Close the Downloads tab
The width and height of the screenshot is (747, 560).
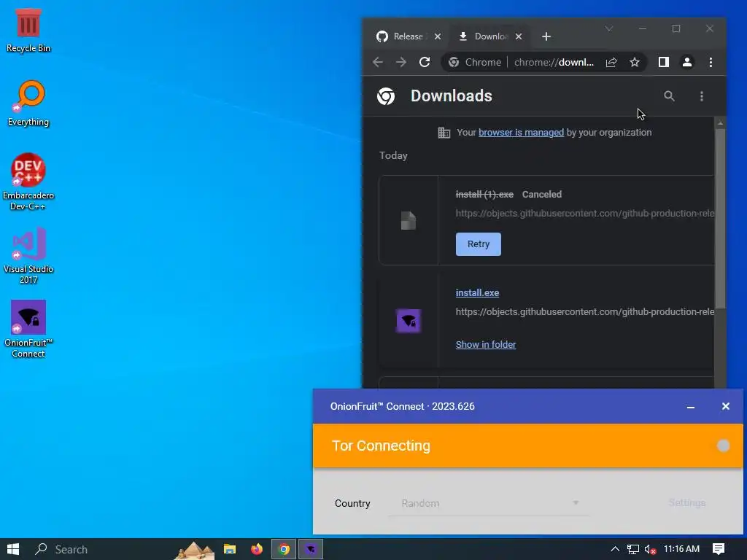519,36
